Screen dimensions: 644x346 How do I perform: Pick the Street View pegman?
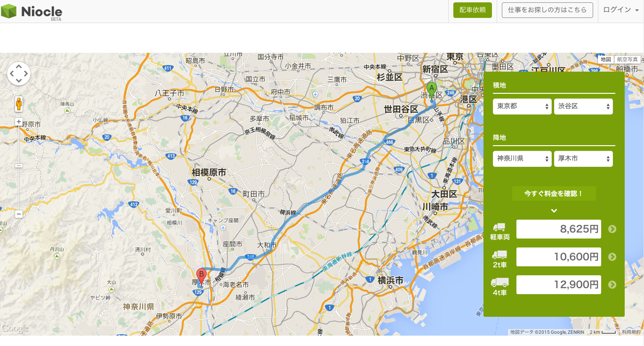19,104
